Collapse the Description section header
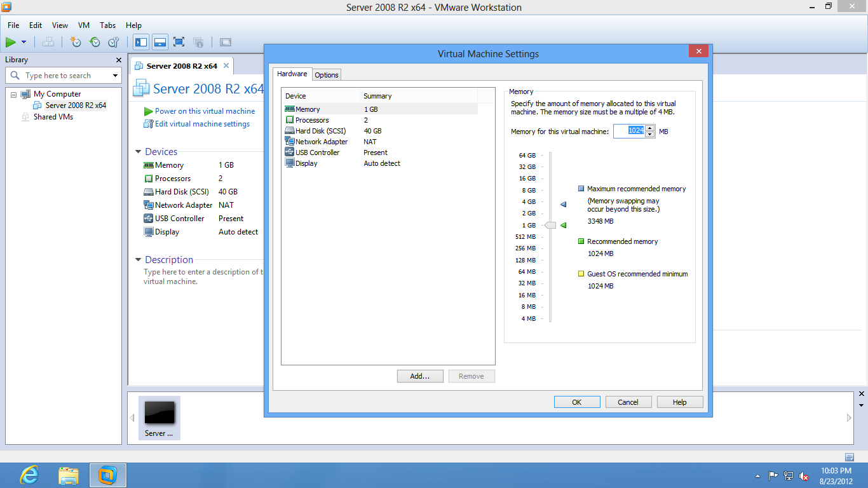 139,259
